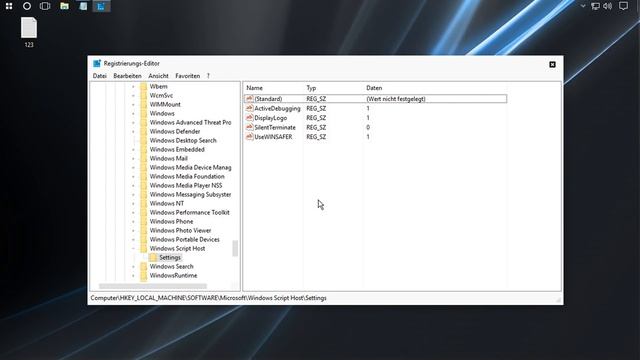Open the volume speaker tray icon
This screenshot has height=360, width=640.
click(x=608, y=6)
